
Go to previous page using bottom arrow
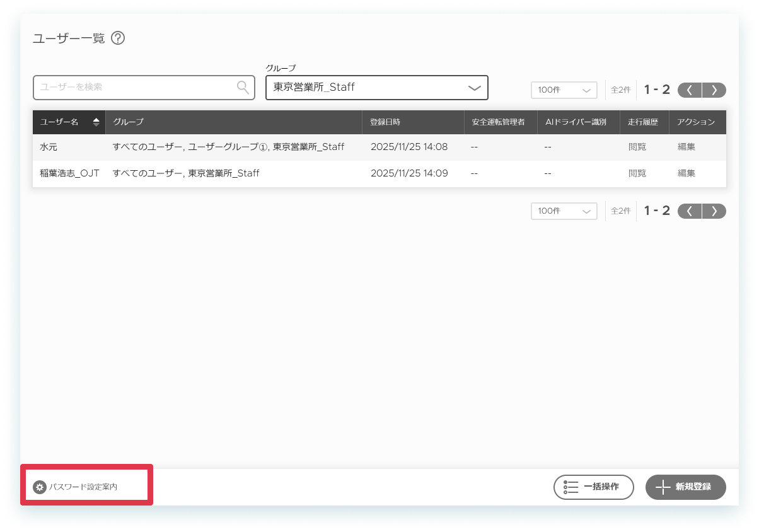[690, 211]
